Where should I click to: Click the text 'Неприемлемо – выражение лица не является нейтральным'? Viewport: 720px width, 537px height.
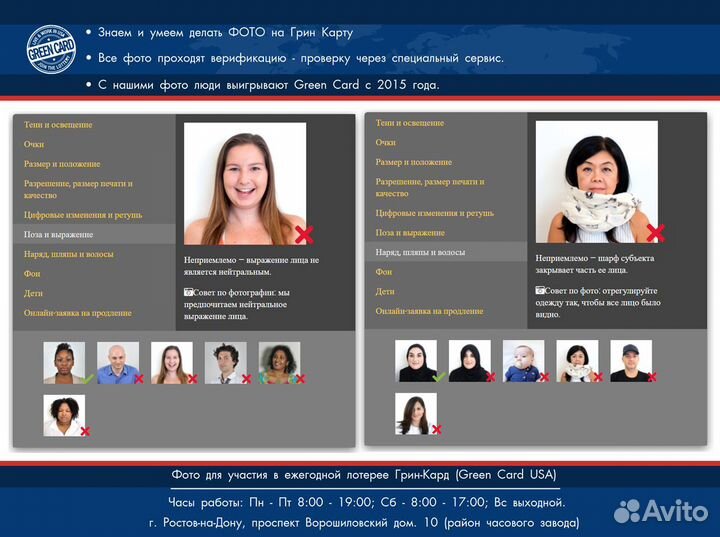251,266
